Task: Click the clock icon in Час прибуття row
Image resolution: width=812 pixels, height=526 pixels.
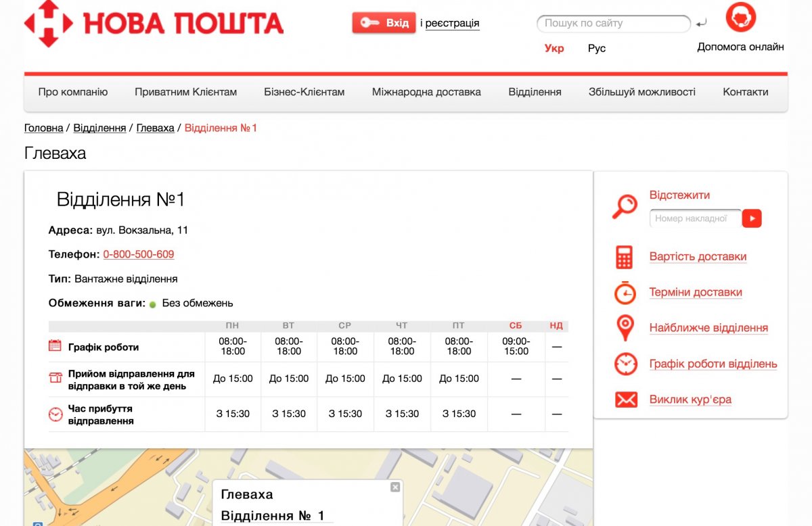Action: [x=55, y=414]
